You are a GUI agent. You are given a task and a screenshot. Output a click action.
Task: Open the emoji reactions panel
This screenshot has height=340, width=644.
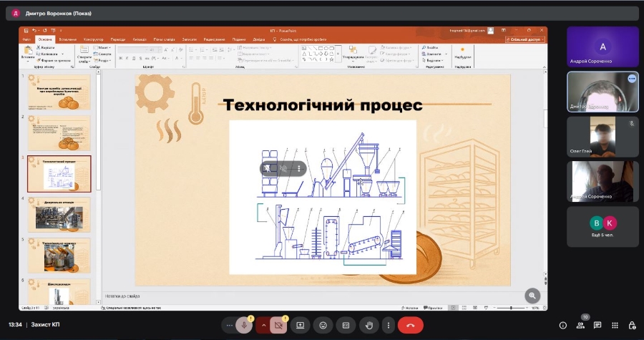click(323, 325)
